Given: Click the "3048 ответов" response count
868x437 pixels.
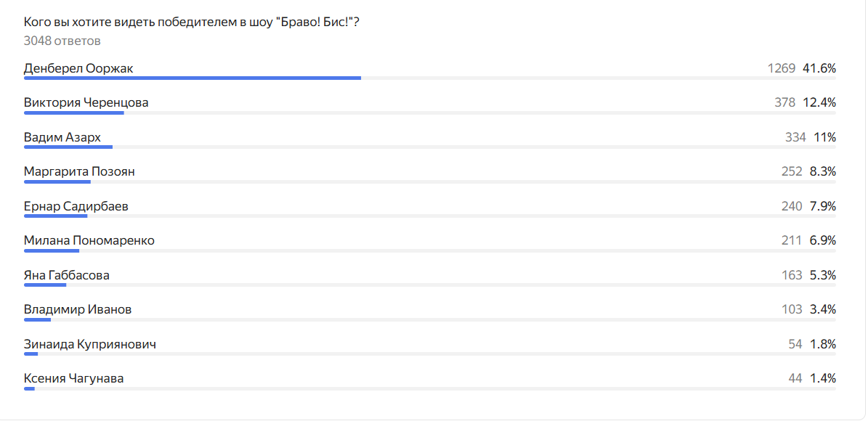Looking at the screenshot, I should click(62, 41).
